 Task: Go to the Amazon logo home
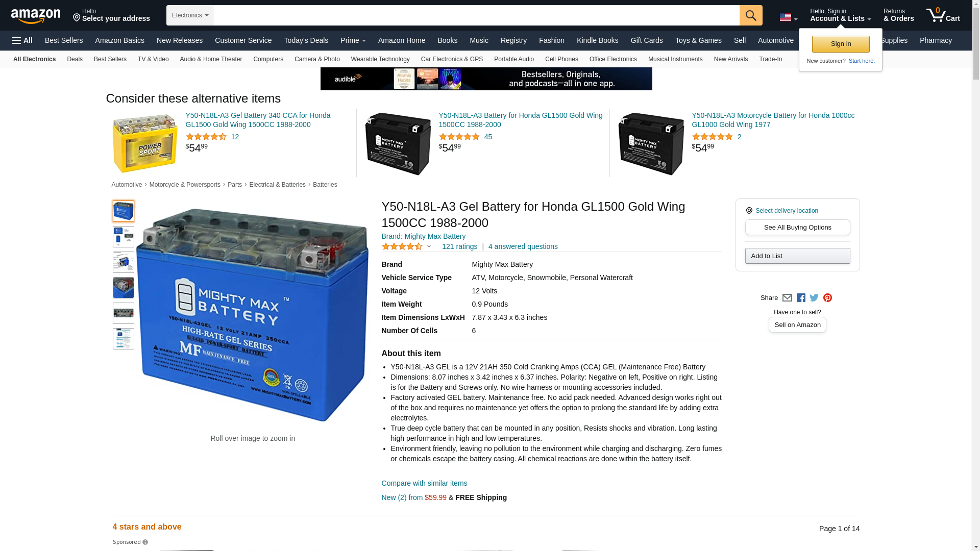tap(36, 16)
